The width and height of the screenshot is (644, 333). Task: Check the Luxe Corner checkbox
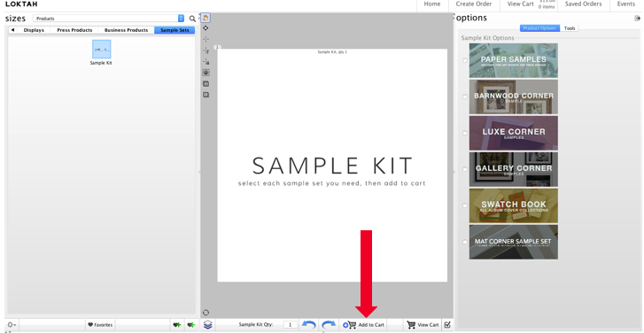[465, 133]
